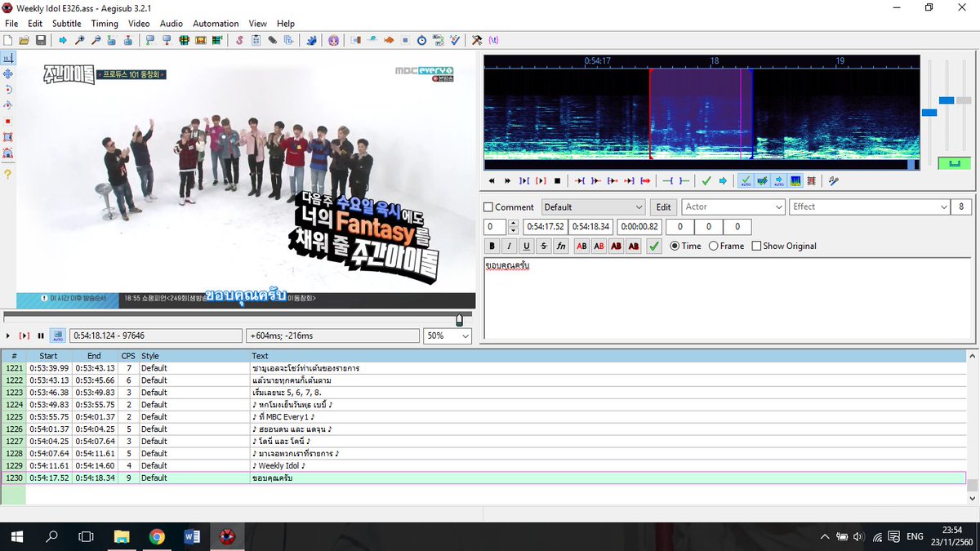Click the subtitle text edit box
Image resolution: width=980 pixels, height=551 pixels.
(x=727, y=298)
